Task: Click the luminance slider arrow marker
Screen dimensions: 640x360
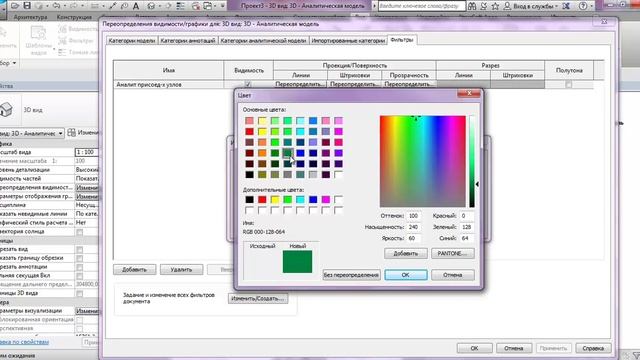Action: click(477, 184)
